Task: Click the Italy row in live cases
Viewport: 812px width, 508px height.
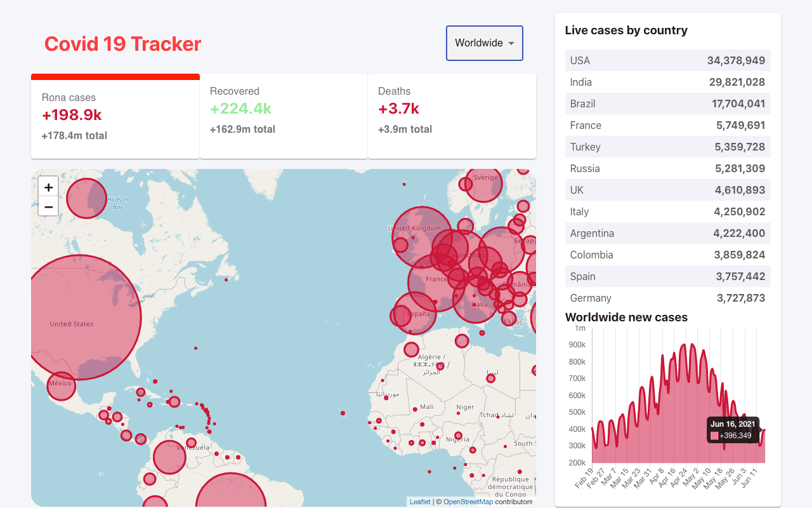Action: 668,211
